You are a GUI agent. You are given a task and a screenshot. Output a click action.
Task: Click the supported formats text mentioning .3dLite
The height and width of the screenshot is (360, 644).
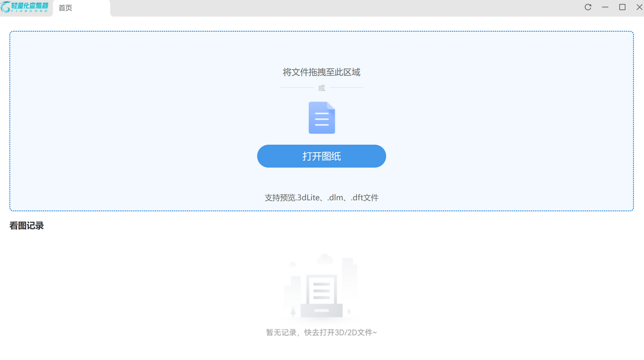pos(321,197)
